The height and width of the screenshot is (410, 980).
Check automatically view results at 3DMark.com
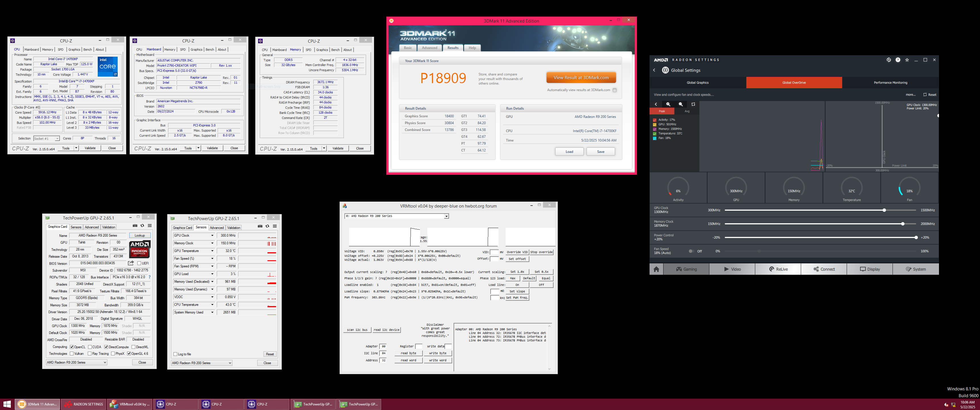[x=614, y=90]
